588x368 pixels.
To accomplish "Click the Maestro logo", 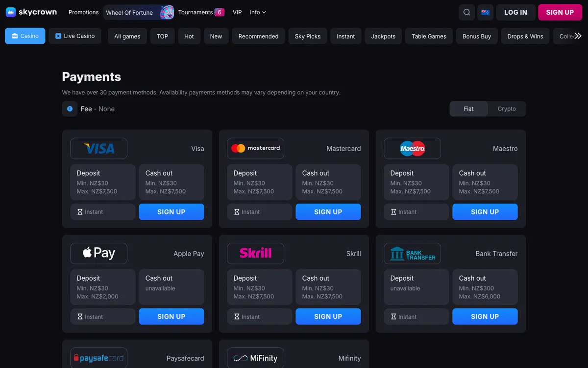I will tap(412, 148).
